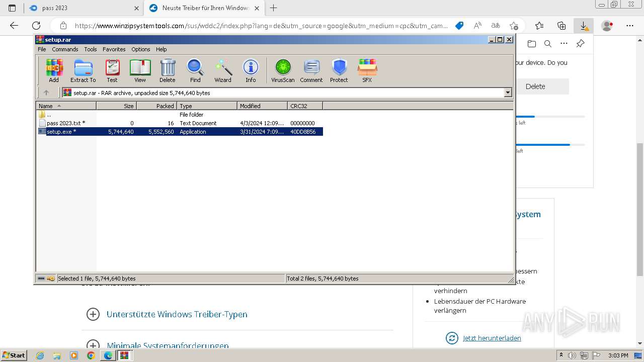This screenshot has width=644, height=362.
Task: Reload the browser page
Action: 36,26
